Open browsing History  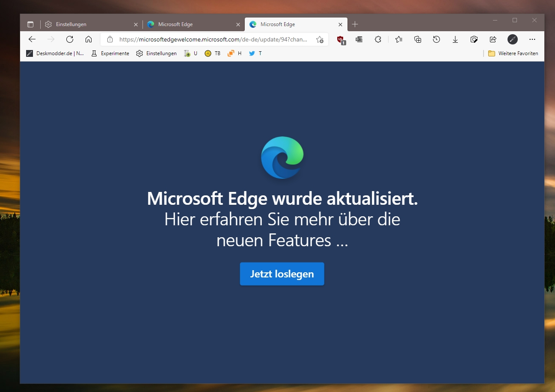click(436, 39)
